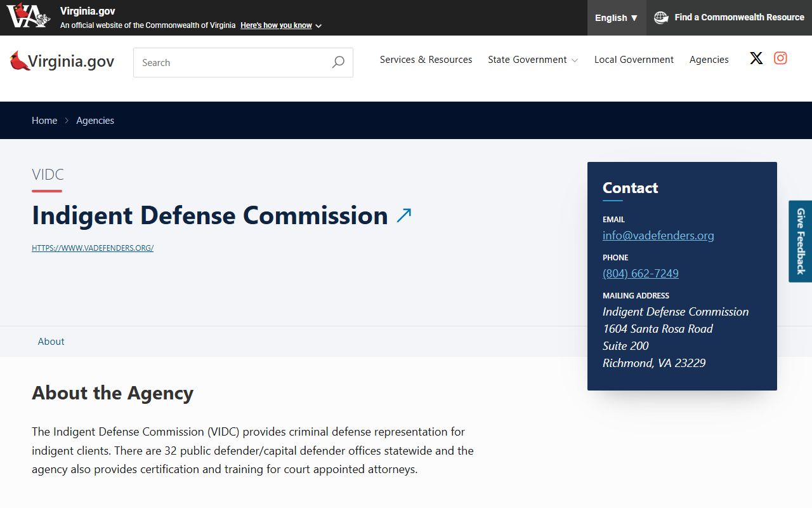
Task: Click the Indigent Defense Commission heading
Action: pyautogui.click(x=210, y=215)
